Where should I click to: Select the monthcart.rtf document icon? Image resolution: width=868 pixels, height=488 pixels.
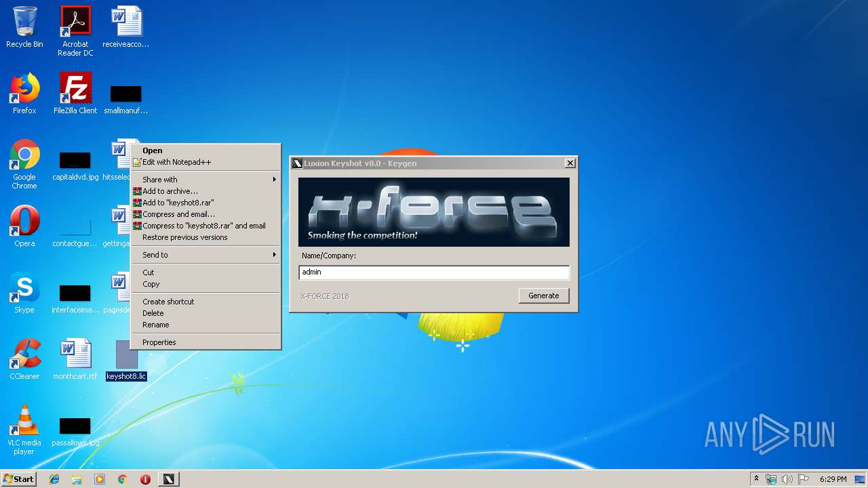[75, 359]
